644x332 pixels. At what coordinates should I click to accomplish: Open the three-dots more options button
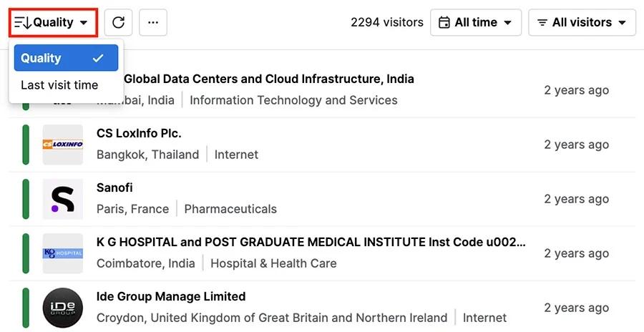pyautogui.click(x=153, y=22)
